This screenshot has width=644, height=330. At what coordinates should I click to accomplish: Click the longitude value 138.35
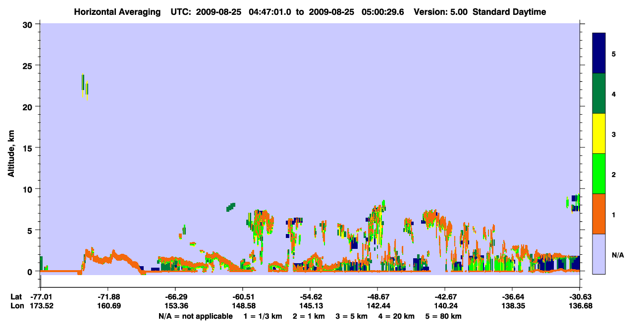512,306
